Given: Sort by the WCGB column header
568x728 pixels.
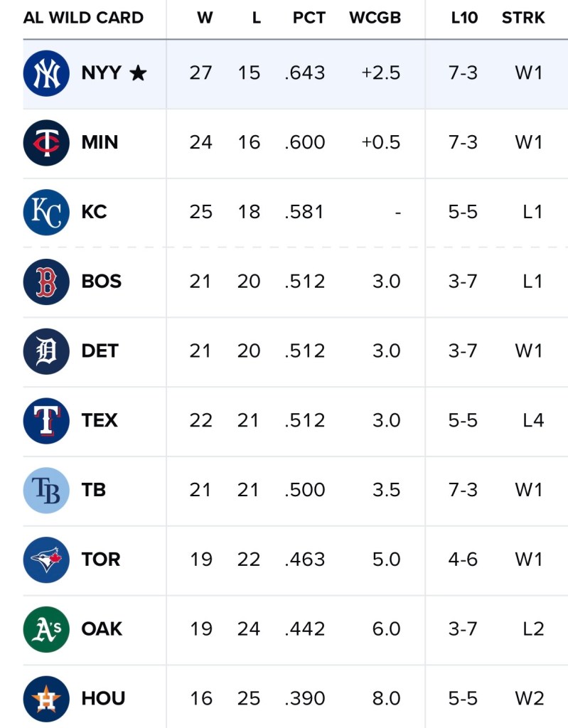Looking at the screenshot, I should 375,18.
